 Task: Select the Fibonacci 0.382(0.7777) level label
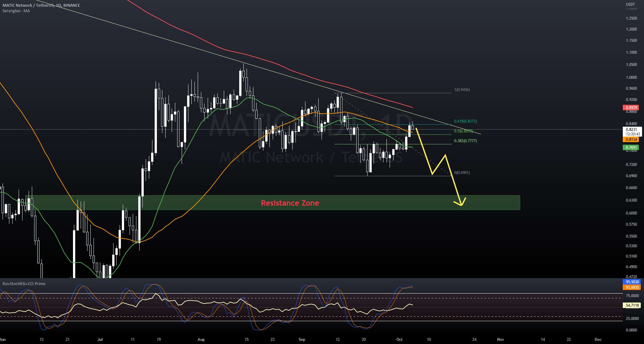point(465,141)
